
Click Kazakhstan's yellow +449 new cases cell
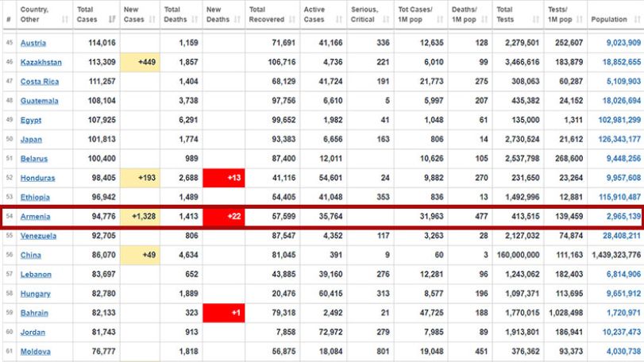coord(140,63)
